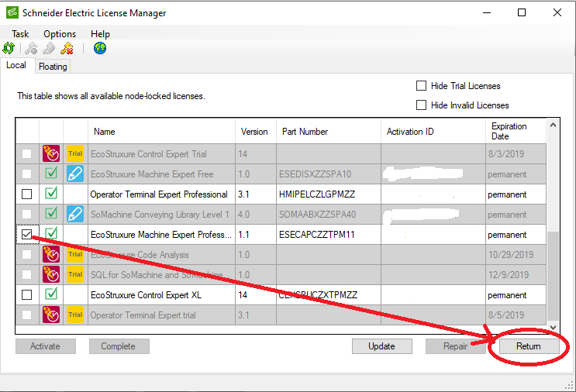Click the remove license key icon with red X
576x392 pixels.
click(67, 48)
